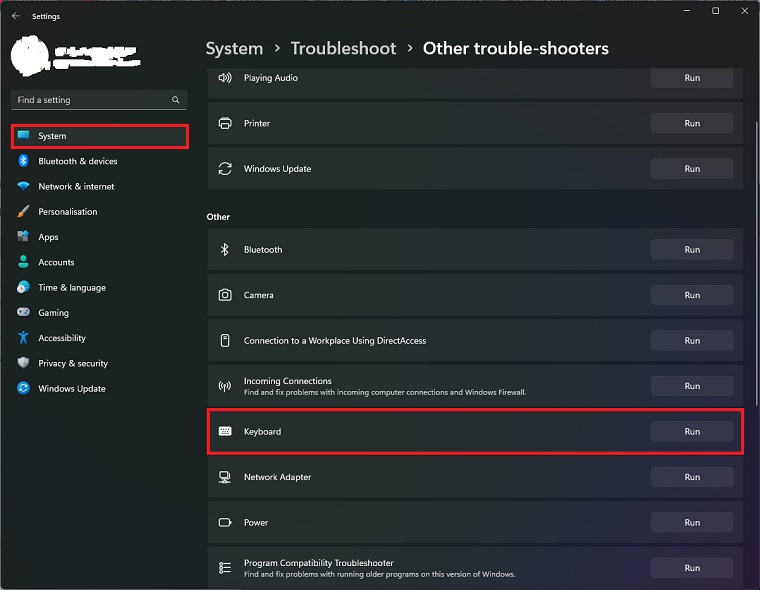Viewport: 760px width, 590px height.
Task: Run the Camera troubleshooter
Action: (692, 295)
